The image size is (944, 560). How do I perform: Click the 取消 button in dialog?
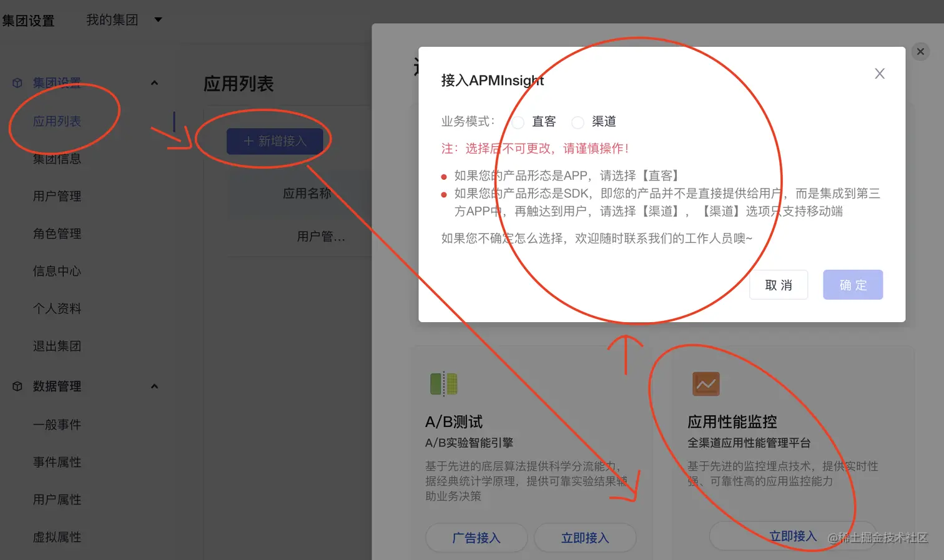click(x=779, y=285)
